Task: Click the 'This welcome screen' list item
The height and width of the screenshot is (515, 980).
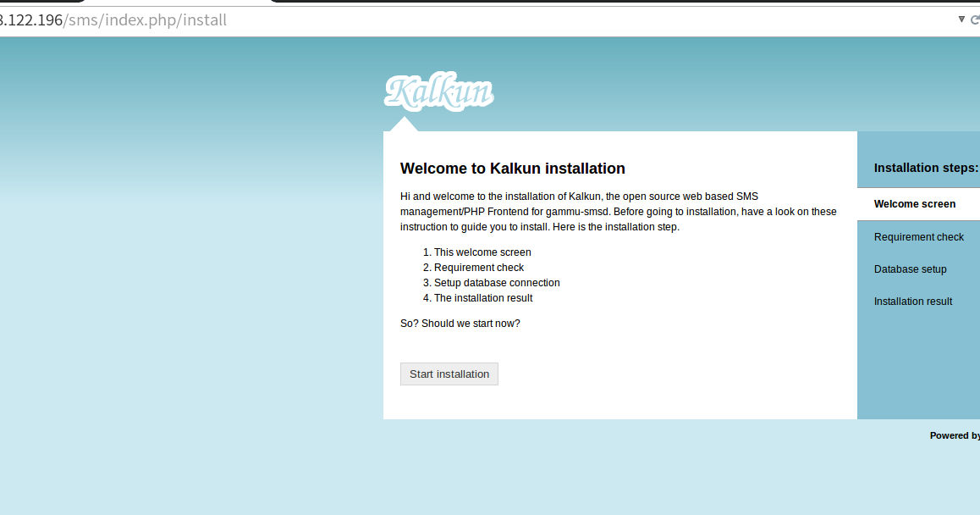Action: point(482,252)
